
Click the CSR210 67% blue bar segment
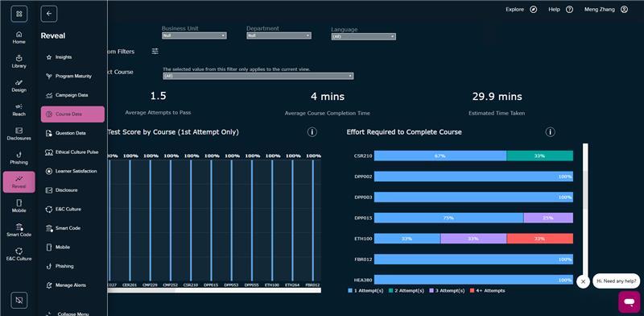[x=440, y=156]
